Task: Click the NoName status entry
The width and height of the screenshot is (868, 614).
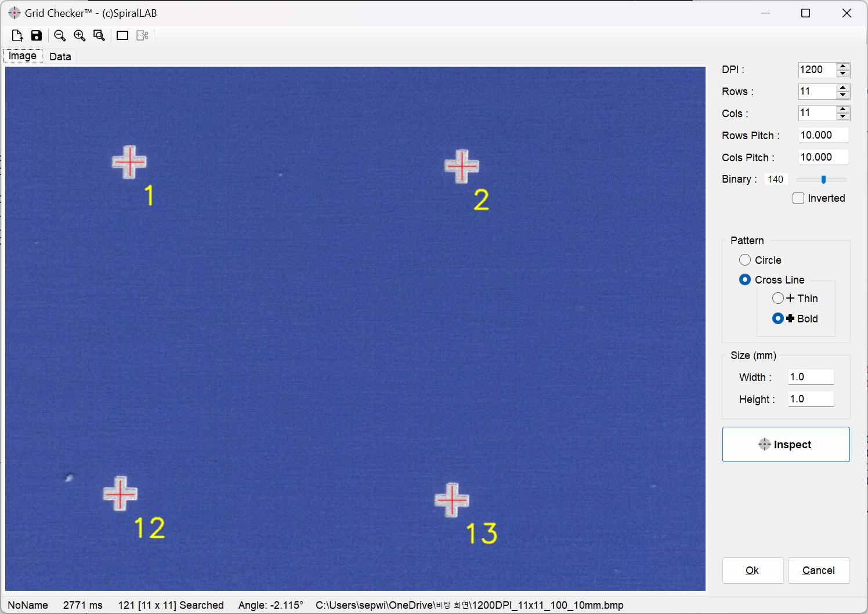Action: click(28, 605)
